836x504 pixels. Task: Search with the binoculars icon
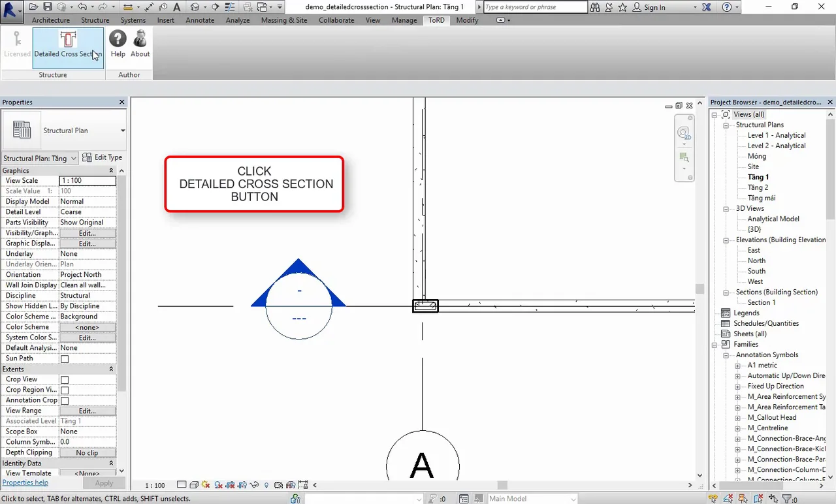pyautogui.click(x=595, y=7)
